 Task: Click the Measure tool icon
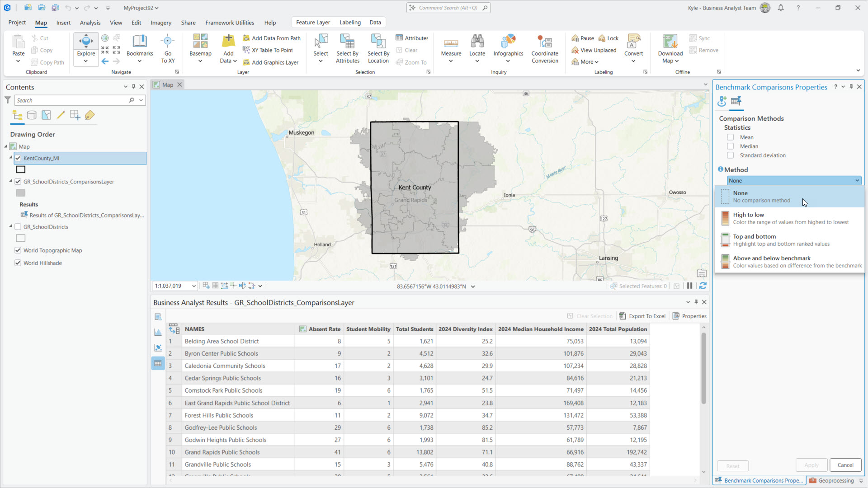click(451, 43)
